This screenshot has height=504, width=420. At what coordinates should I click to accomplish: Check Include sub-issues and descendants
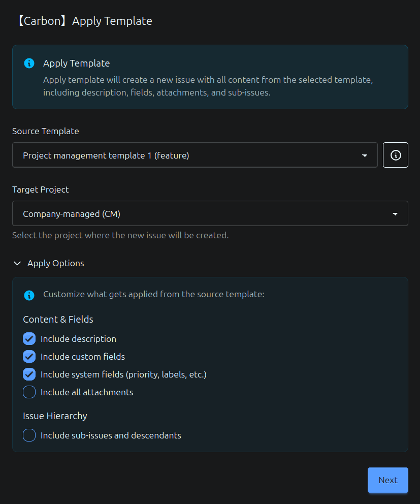click(x=29, y=435)
